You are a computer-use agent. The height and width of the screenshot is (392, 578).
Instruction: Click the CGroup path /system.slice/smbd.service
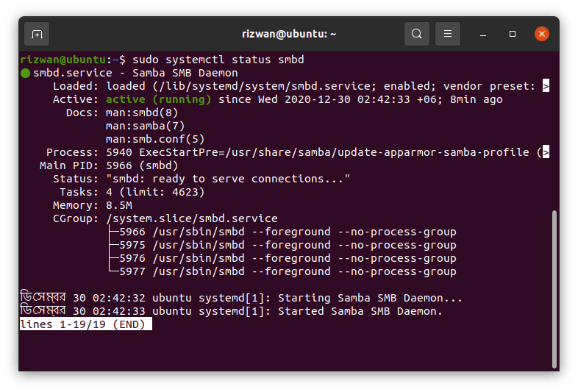[192, 218]
